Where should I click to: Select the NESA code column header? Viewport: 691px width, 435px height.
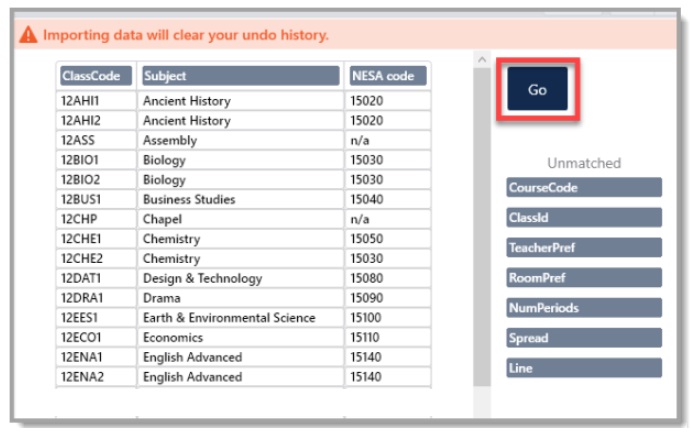pyautogui.click(x=388, y=76)
